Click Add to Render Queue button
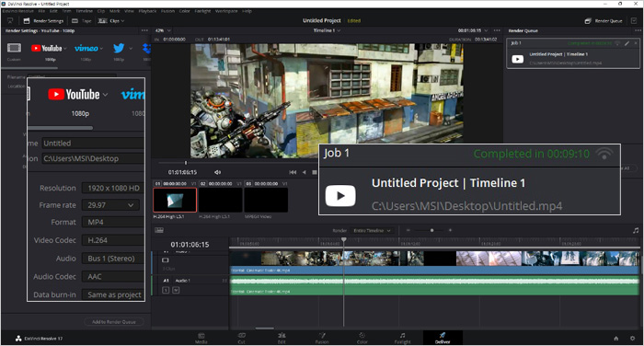644x346 pixels. tap(114, 322)
